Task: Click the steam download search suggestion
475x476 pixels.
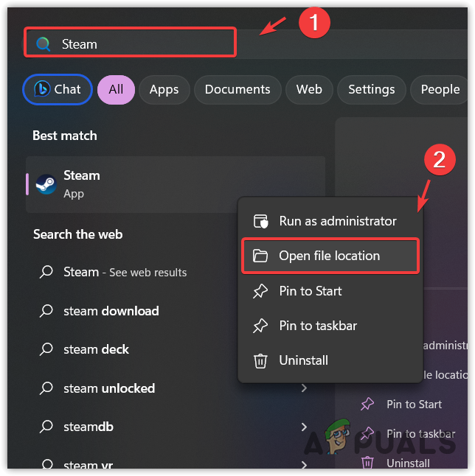Action: (111, 311)
